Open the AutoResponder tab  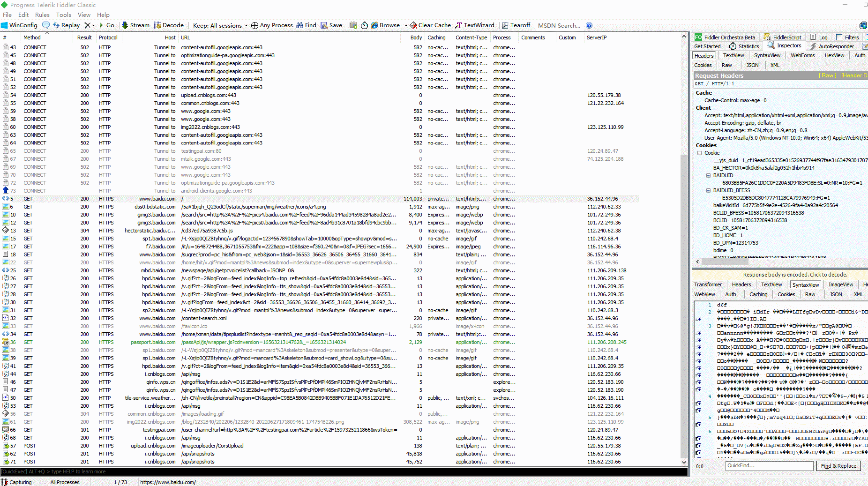(x=831, y=46)
